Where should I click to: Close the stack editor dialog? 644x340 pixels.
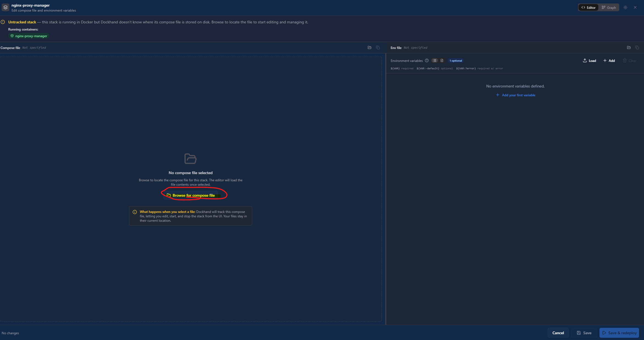[635, 7]
